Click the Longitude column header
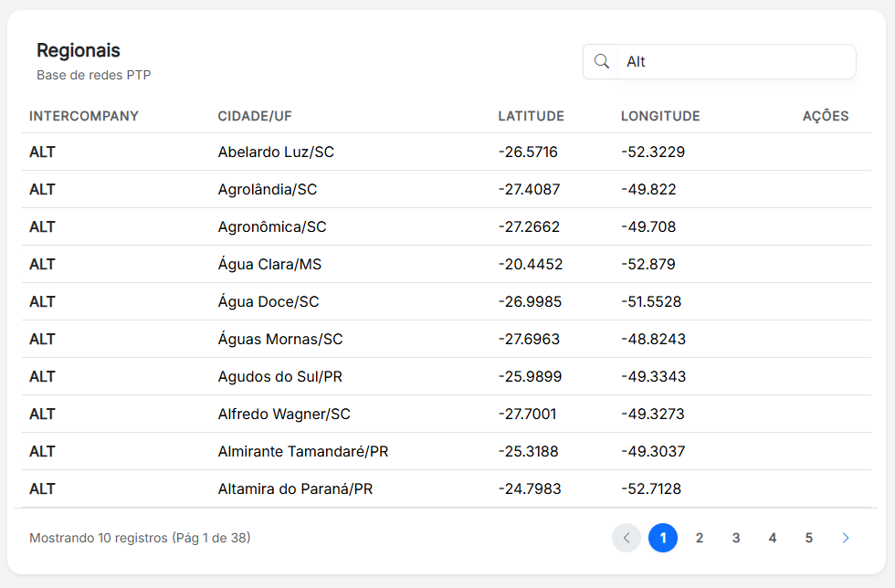Image resolution: width=895 pixels, height=588 pixels. coord(660,116)
